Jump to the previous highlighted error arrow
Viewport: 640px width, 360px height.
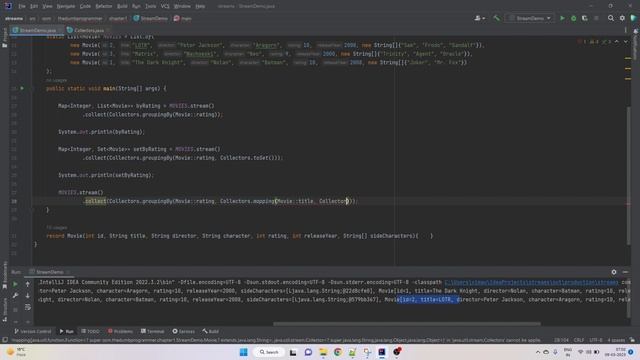coord(617,42)
